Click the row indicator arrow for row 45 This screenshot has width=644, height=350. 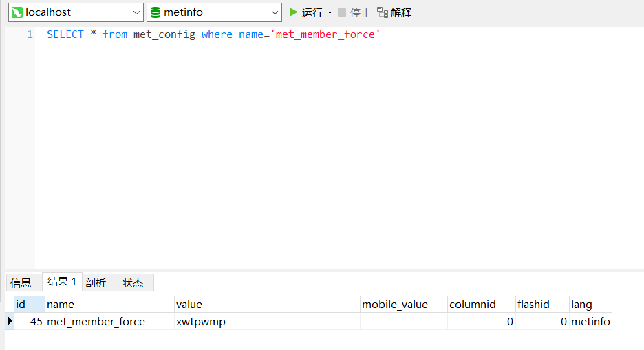point(10,321)
